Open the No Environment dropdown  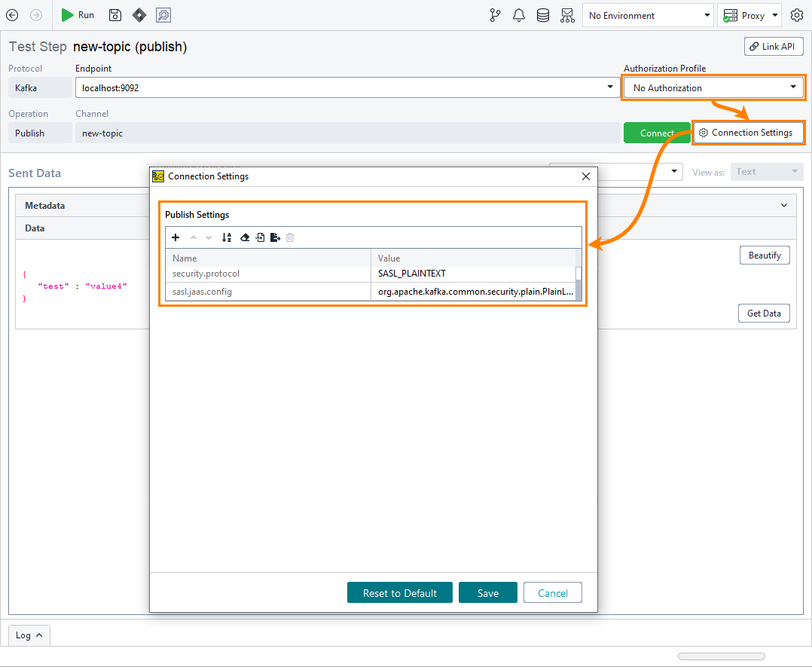pyautogui.click(x=647, y=15)
